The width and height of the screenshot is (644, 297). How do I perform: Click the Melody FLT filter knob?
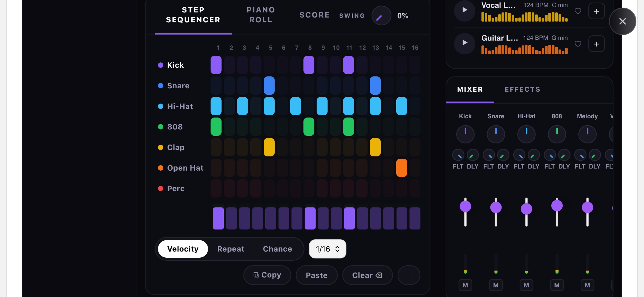click(x=580, y=155)
